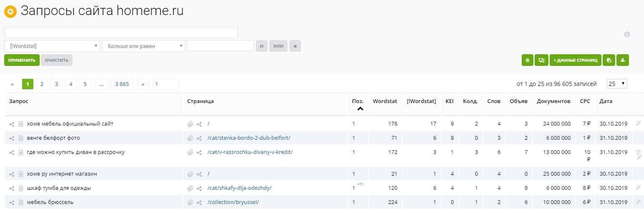Viewport: 644px width, 209px height.
Task: Click document icon for query 'шкаф тумба для одежды'
Action: [x=20, y=188]
